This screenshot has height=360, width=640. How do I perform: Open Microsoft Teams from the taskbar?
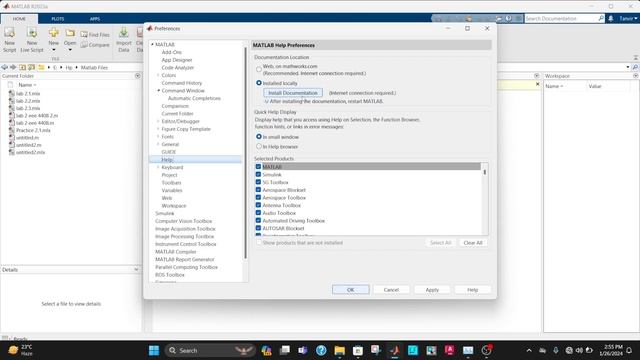pyautogui.click(x=302, y=350)
